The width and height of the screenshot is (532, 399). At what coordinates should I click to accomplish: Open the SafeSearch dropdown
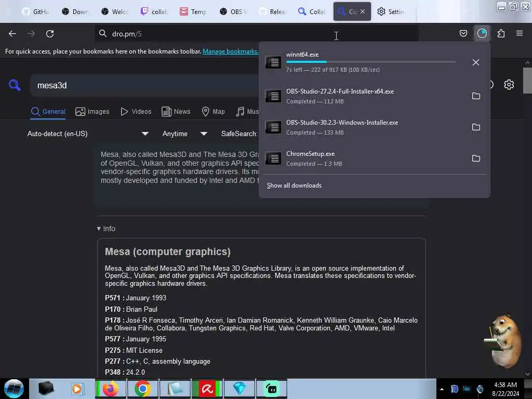[240, 134]
